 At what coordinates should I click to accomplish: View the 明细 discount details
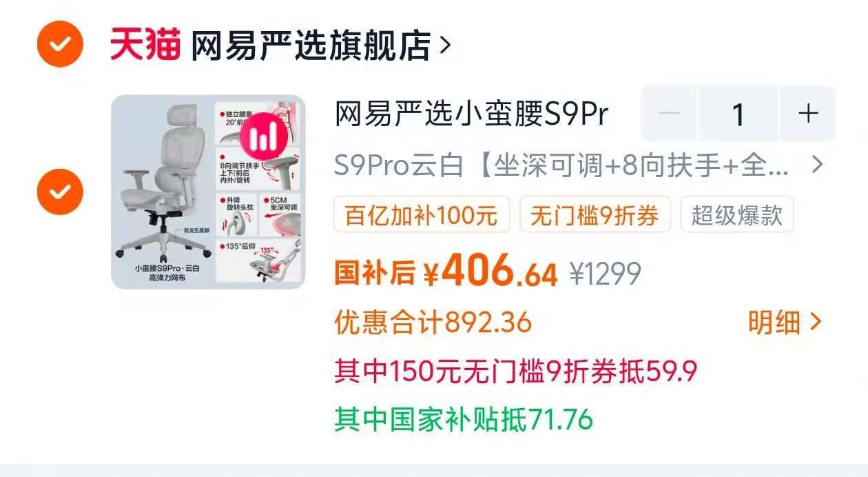click(774, 322)
